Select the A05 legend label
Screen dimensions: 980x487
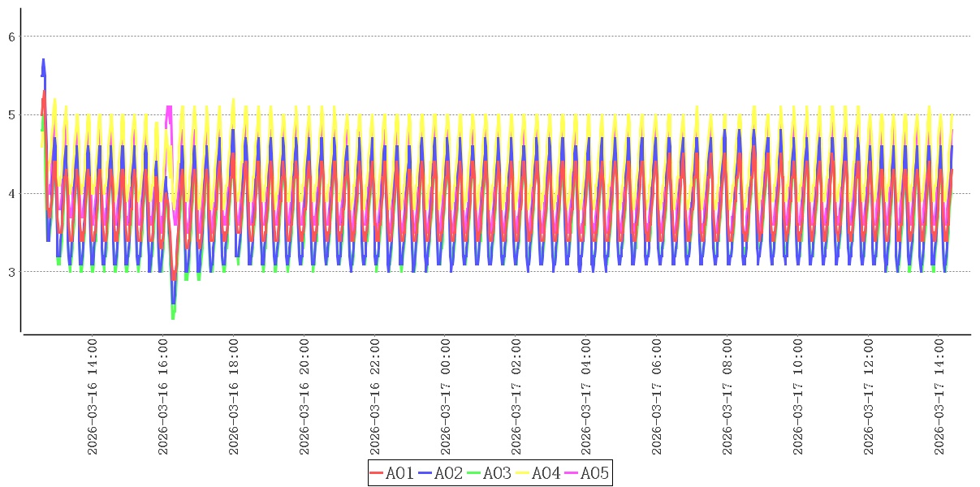click(594, 473)
